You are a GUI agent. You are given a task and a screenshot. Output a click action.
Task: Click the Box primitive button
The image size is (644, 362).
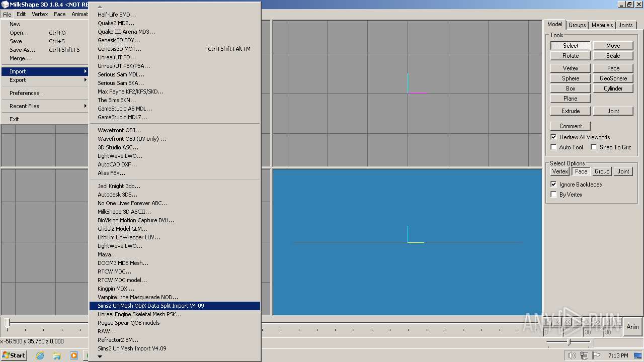(571, 88)
